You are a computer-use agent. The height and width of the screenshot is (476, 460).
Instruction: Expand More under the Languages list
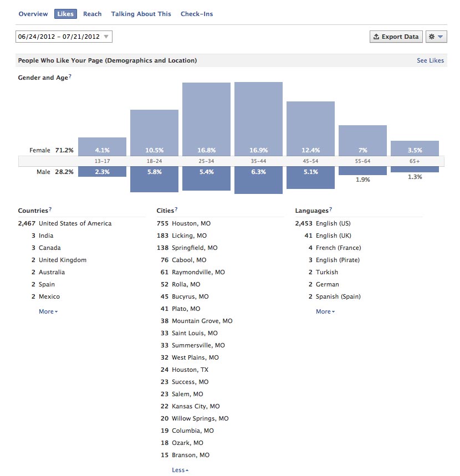pyautogui.click(x=325, y=312)
